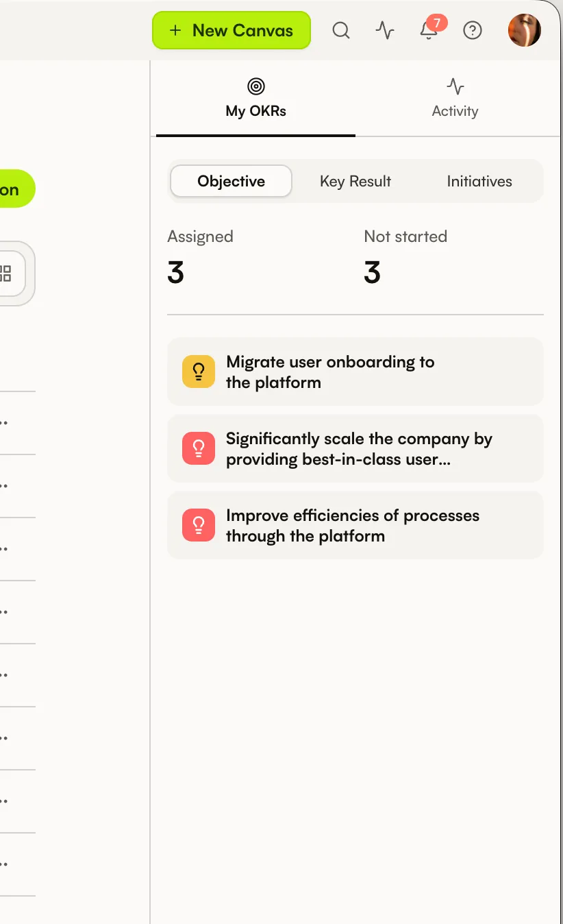Click the My OKRs target icon

(x=256, y=86)
